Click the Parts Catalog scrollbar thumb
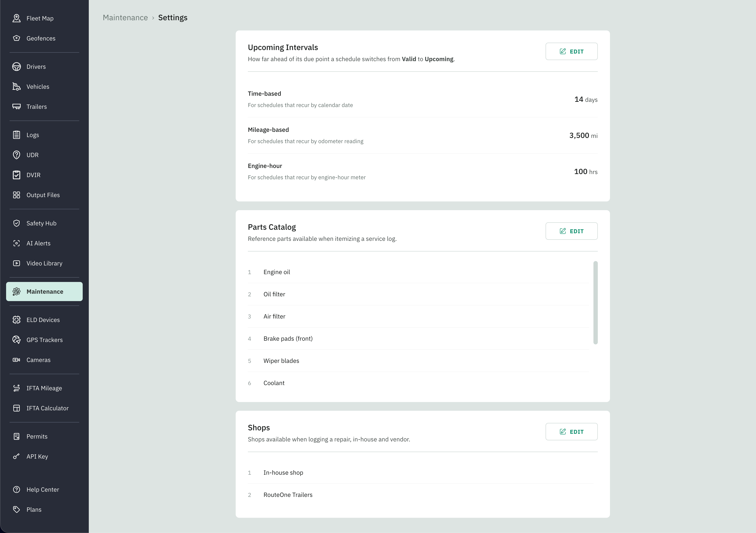This screenshot has height=533, width=756. tap(595, 303)
